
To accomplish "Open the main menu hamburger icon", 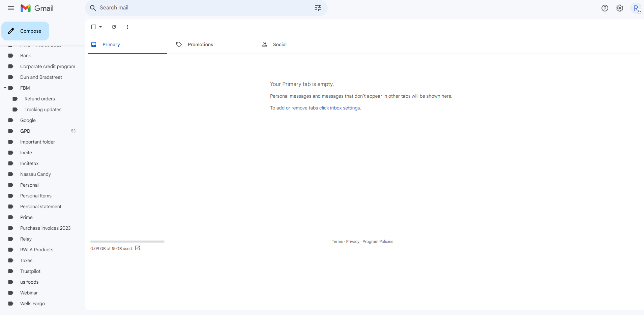I will click(11, 8).
